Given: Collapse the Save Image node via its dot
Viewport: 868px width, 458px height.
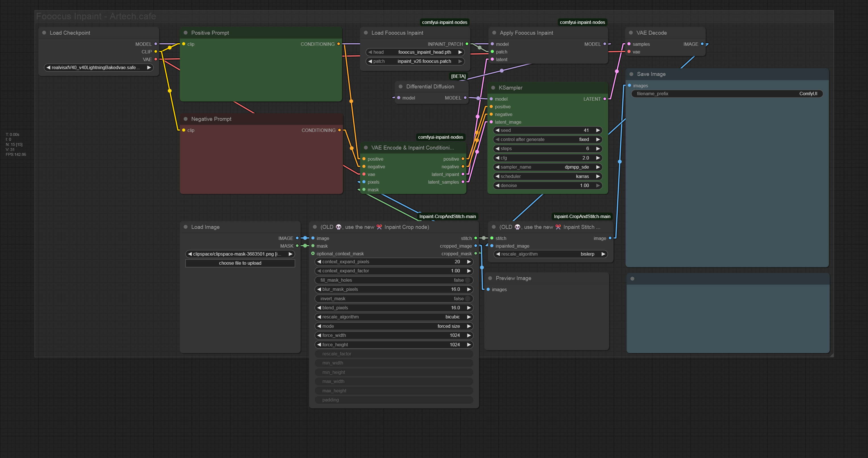Looking at the screenshot, I should coord(631,74).
